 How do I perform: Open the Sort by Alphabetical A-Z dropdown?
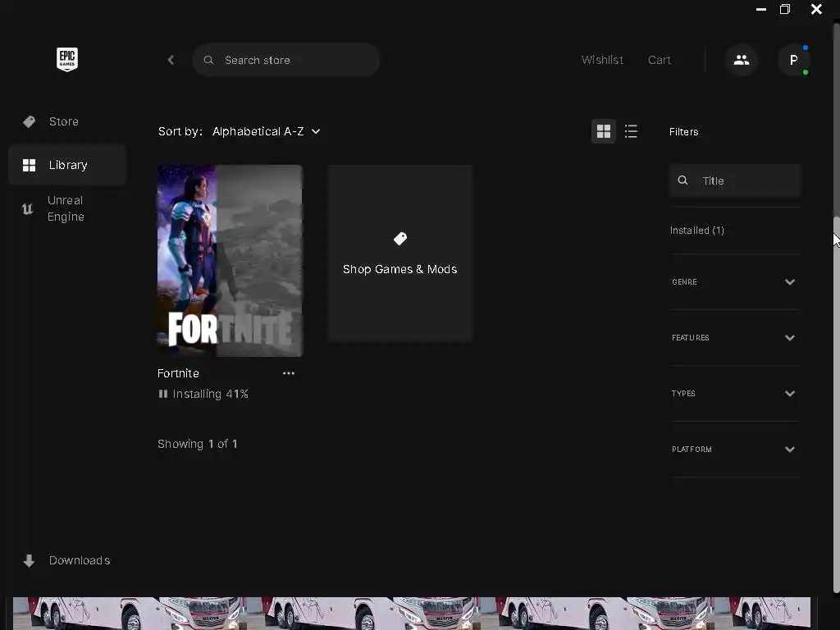[x=267, y=131]
